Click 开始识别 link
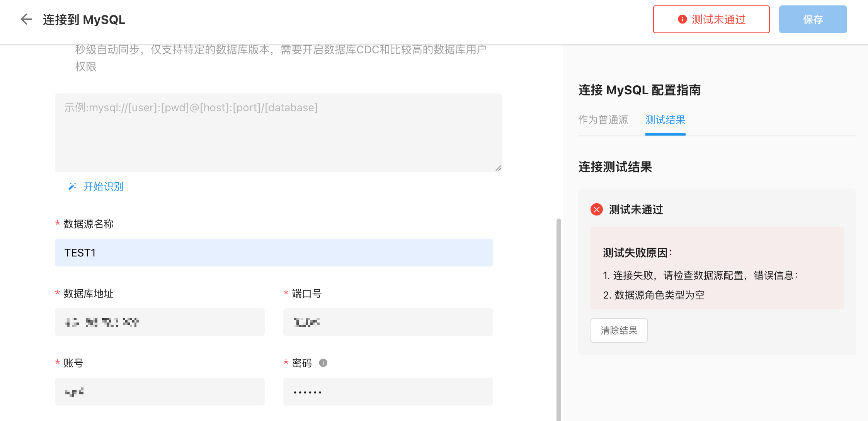 pos(103,187)
